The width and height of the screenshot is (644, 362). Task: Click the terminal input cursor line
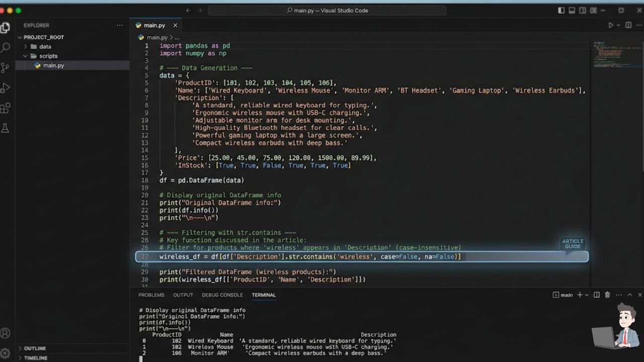point(141,358)
